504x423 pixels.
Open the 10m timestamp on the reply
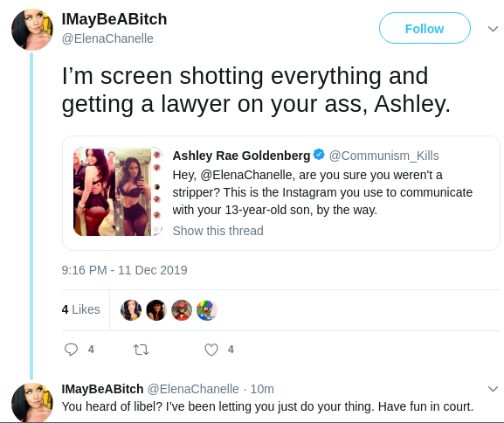(262, 389)
